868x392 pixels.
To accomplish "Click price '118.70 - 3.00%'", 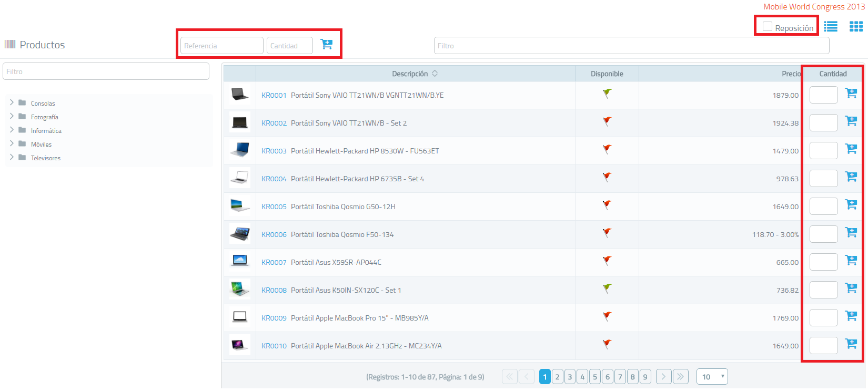I will click(775, 234).
